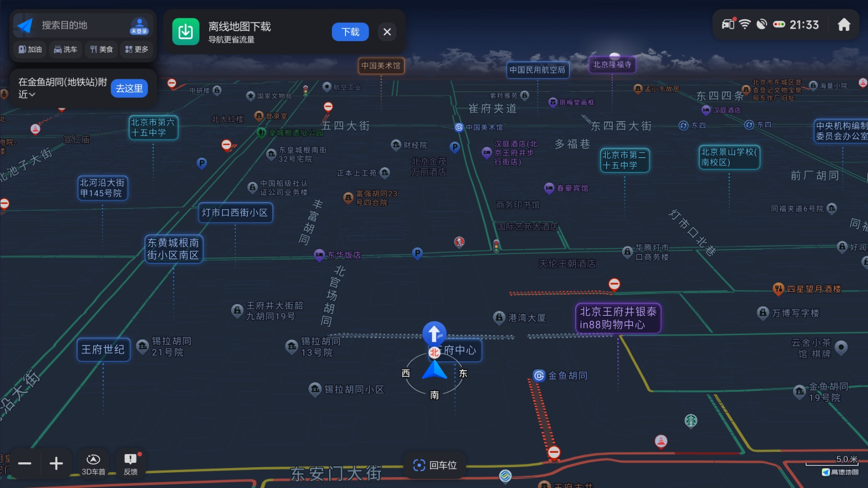
Task: Open the 反馈 feedback button
Action: (131, 465)
